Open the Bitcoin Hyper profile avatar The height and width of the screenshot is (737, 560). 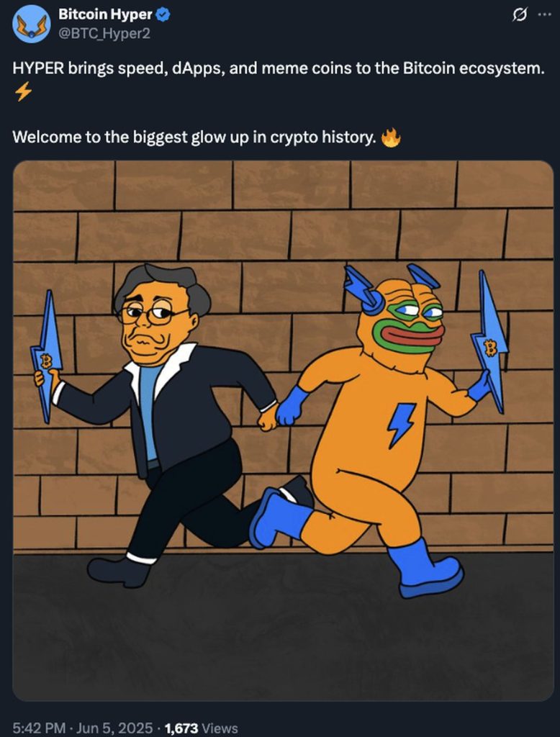pos(32,24)
